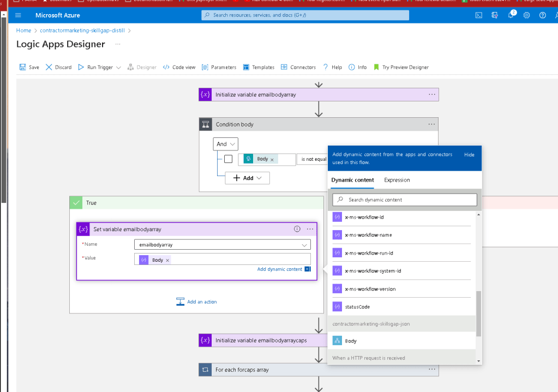The image size is (558, 392).
Task: Click scroll down arrow in dynamic content list
Action: point(479,361)
